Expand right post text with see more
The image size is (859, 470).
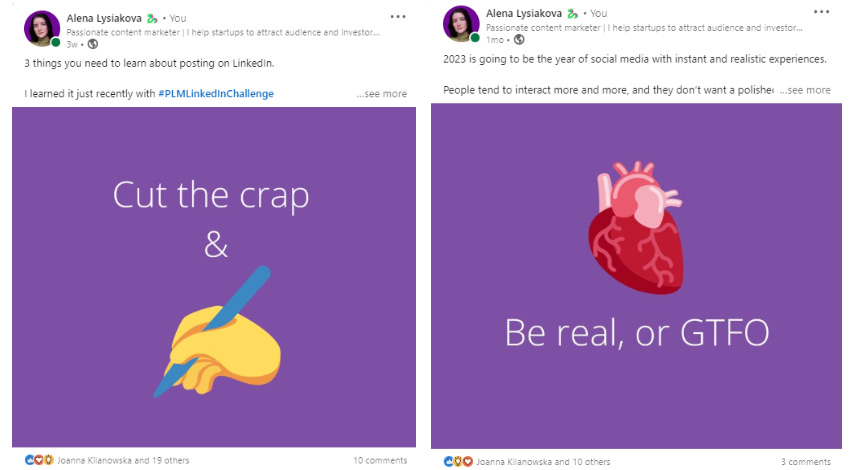pos(805,90)
